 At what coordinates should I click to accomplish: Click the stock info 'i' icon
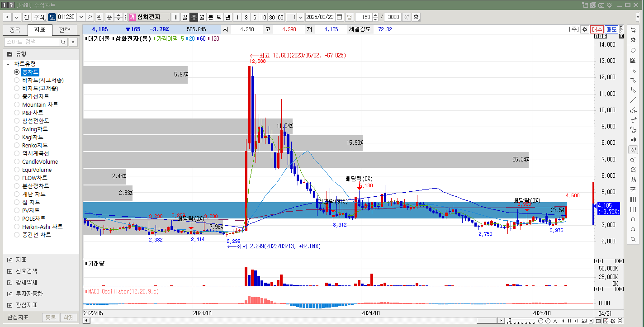point(176,17)
